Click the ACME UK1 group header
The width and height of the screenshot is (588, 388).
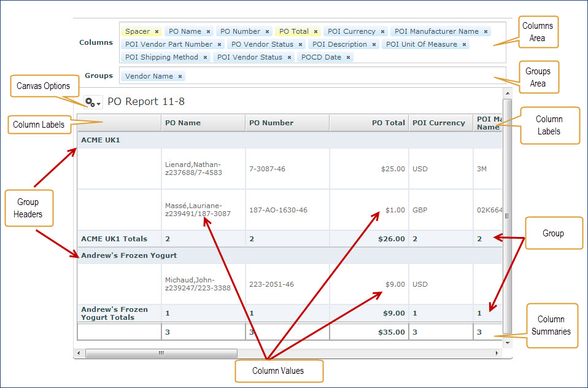[x=101, y=140]
